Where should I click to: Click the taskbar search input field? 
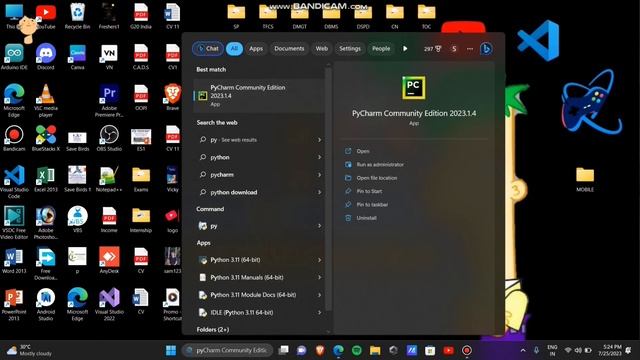point(227,350)
